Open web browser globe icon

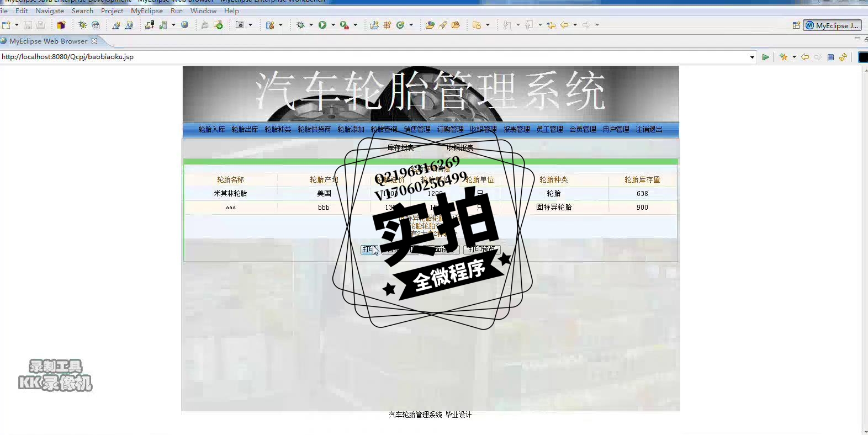tap(185, 25)
